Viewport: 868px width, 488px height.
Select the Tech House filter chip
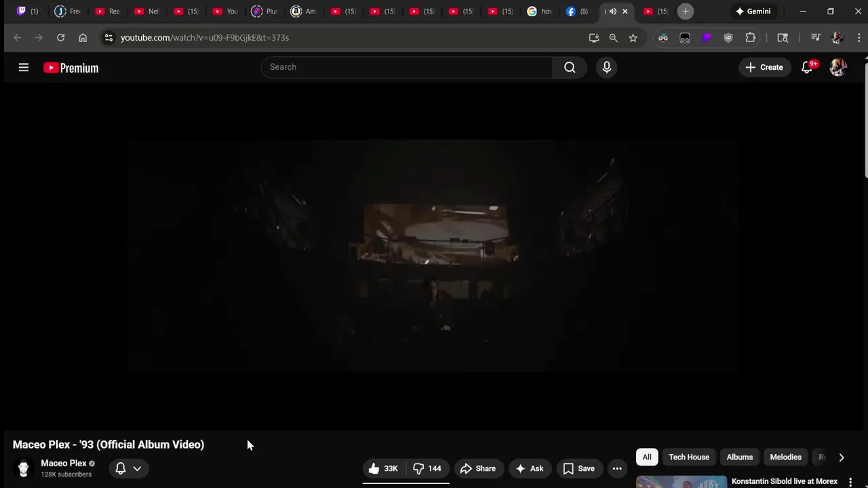pos(689,457)
